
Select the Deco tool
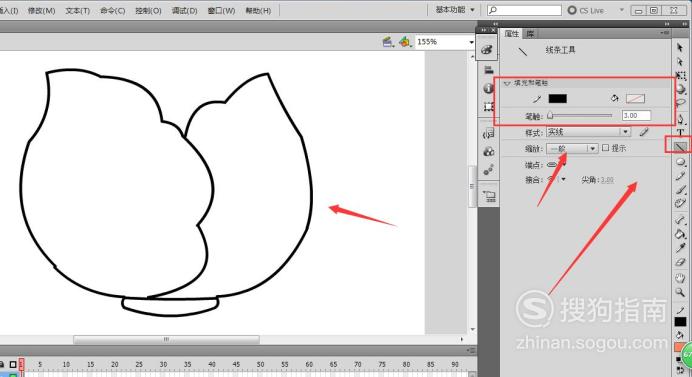(680, 203)
